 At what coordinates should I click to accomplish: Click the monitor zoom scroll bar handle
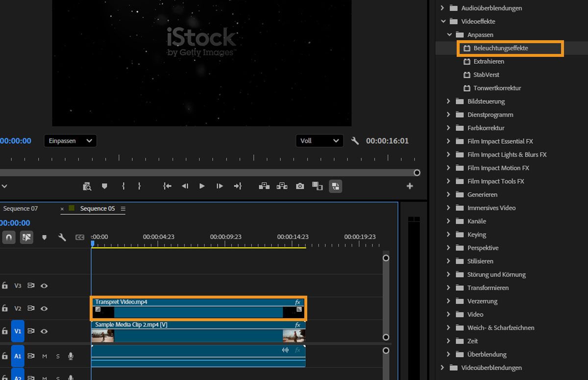tap(417, 173)
